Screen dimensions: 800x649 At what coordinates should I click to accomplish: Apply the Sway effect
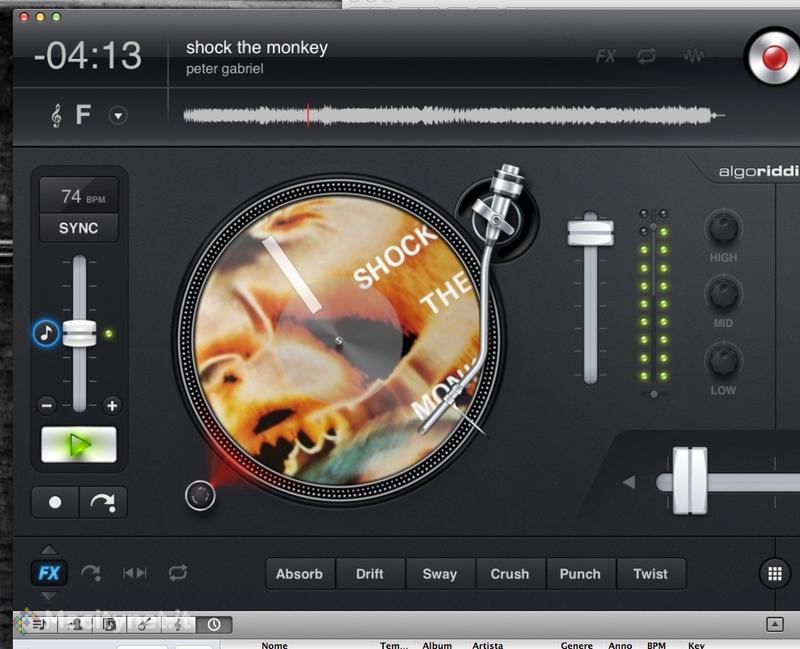pos(440,574)
